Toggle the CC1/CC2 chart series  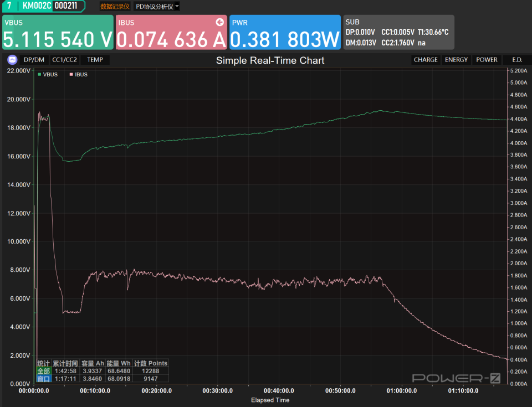(x=64, y=60)
